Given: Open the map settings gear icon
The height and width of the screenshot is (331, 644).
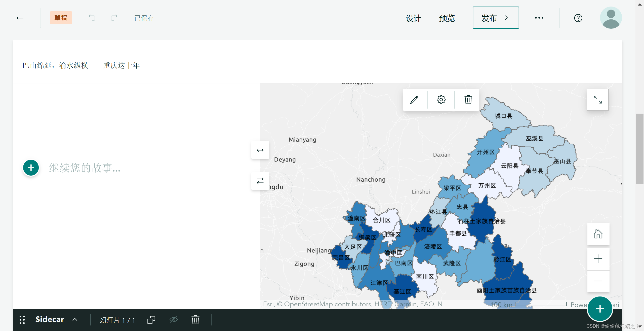Looking at the screenshot, I should (x=441, y=100).
